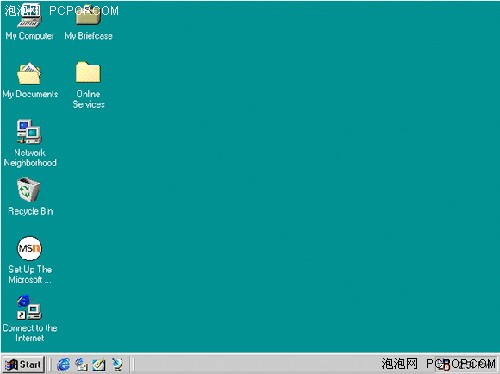This screenshot has height=374, width=500.
Task: Select the My Computer desktop icon
Action: point(29,17)
